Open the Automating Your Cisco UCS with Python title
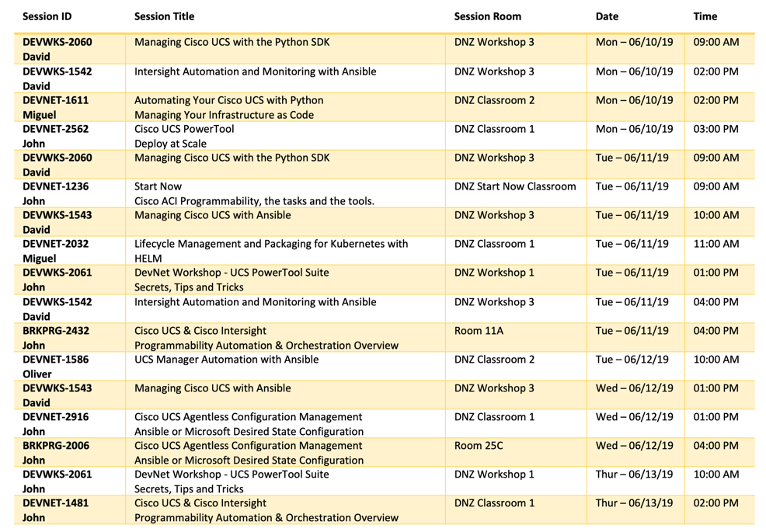The height and width of the screenshot is (532, 766). 228,100
